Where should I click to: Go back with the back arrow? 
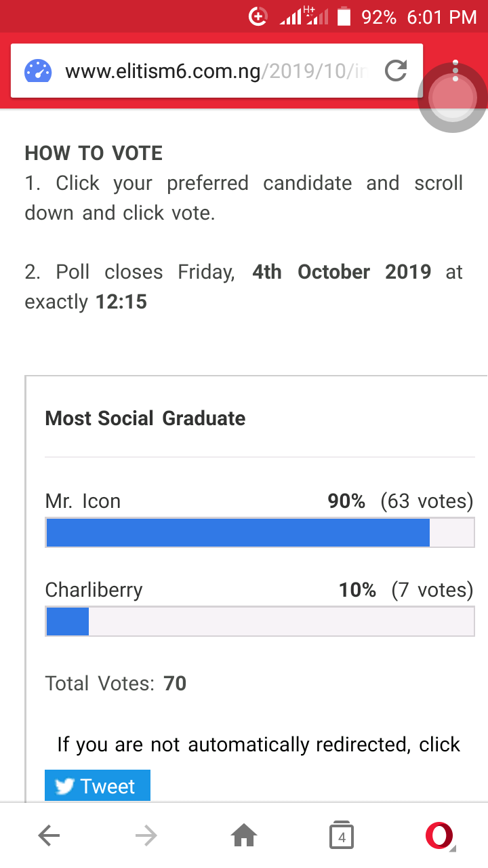coord(49,836)
